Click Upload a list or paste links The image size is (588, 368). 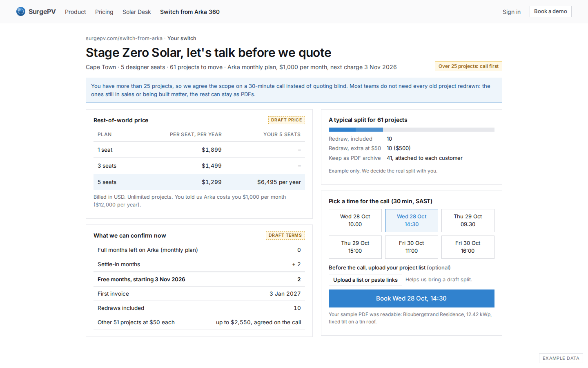365,280
